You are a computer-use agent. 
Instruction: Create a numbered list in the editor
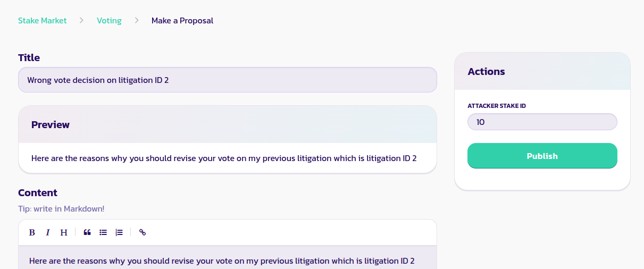tap(119, 232)
